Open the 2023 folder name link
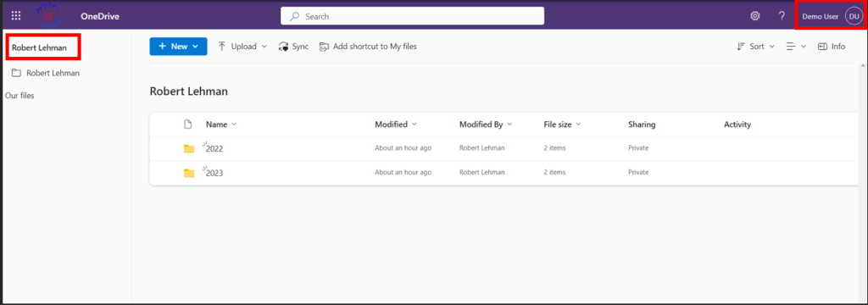The image size is (868, 305). point(214,174)
